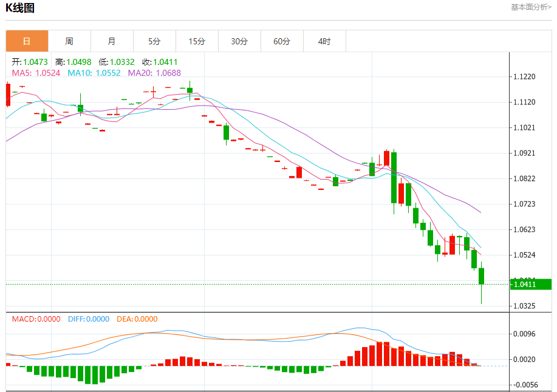
Task: Click the 1.0524 price axis label
Action: (524, 255)
